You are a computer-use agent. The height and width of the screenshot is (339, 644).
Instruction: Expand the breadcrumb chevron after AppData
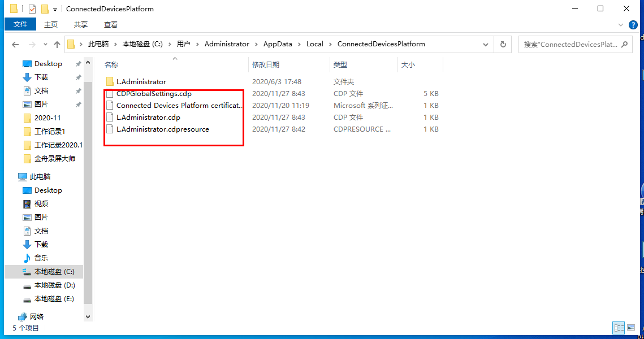(300, 44)
